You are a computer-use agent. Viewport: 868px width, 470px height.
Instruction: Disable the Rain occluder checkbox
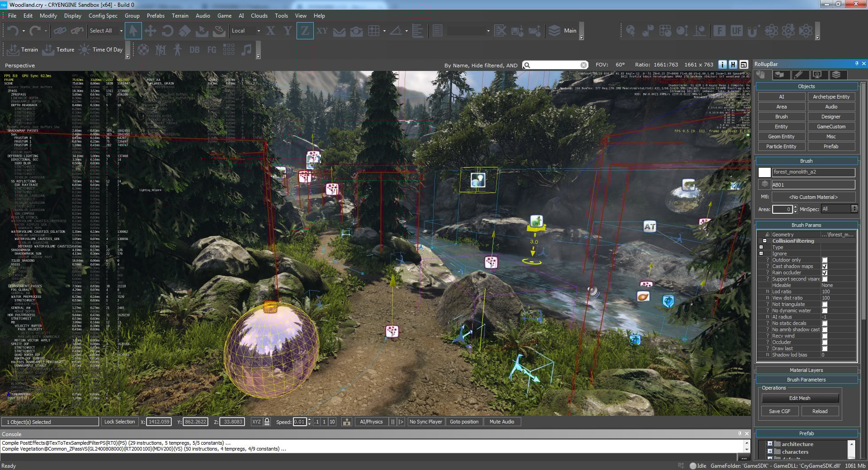click(x=825, y=273)
